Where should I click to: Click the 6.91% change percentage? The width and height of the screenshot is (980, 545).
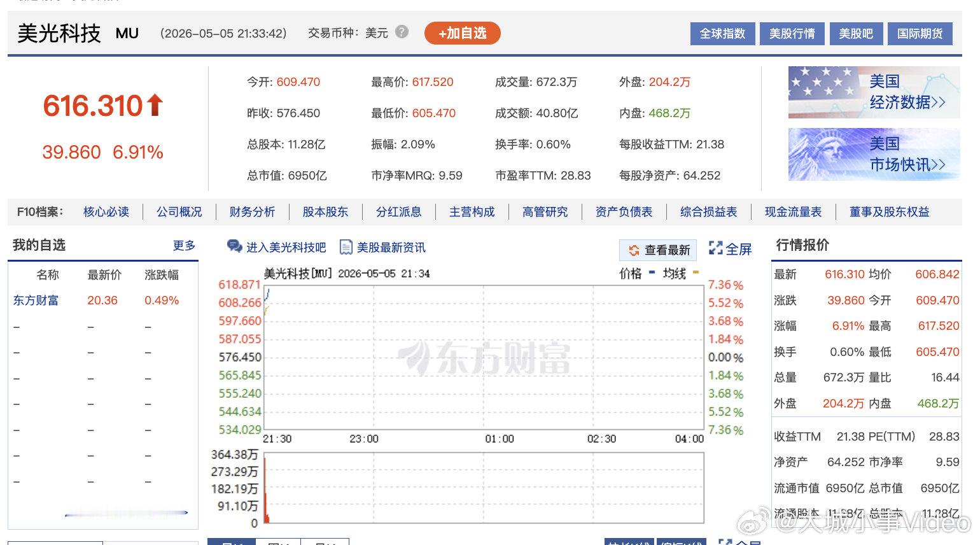click(138, 152)
